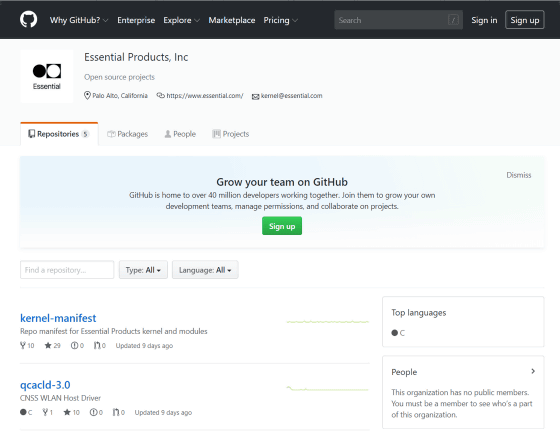
Task: Click the kernel-manifest fork icon
Action: coord(23,345)
